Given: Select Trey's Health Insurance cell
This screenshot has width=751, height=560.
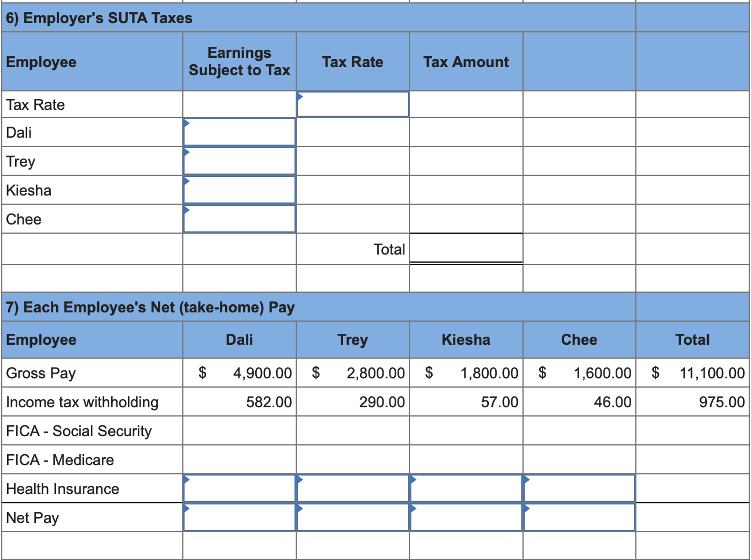Looking at the screenshot, I should pyautogui.click(x=353, y=488).
